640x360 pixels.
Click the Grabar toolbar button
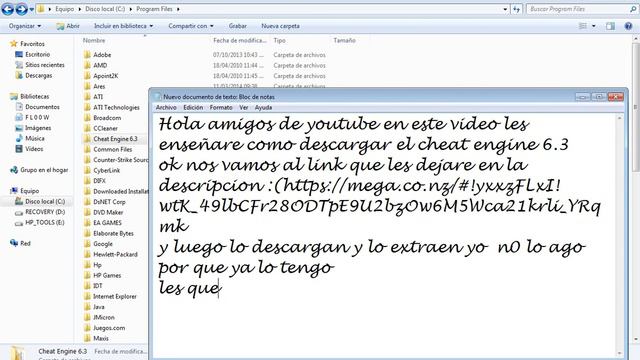point(238,26)
